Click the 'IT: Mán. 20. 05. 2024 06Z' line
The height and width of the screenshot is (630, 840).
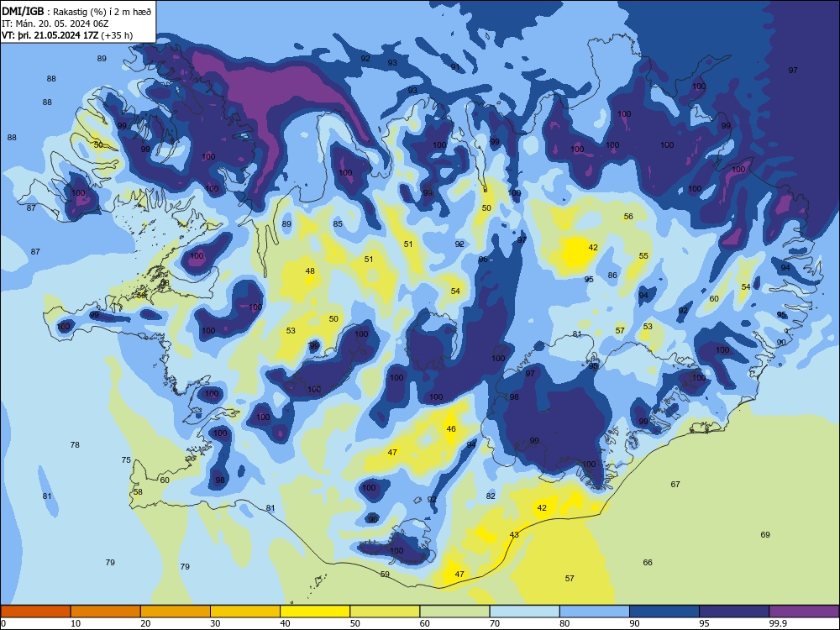coord(55,24)
